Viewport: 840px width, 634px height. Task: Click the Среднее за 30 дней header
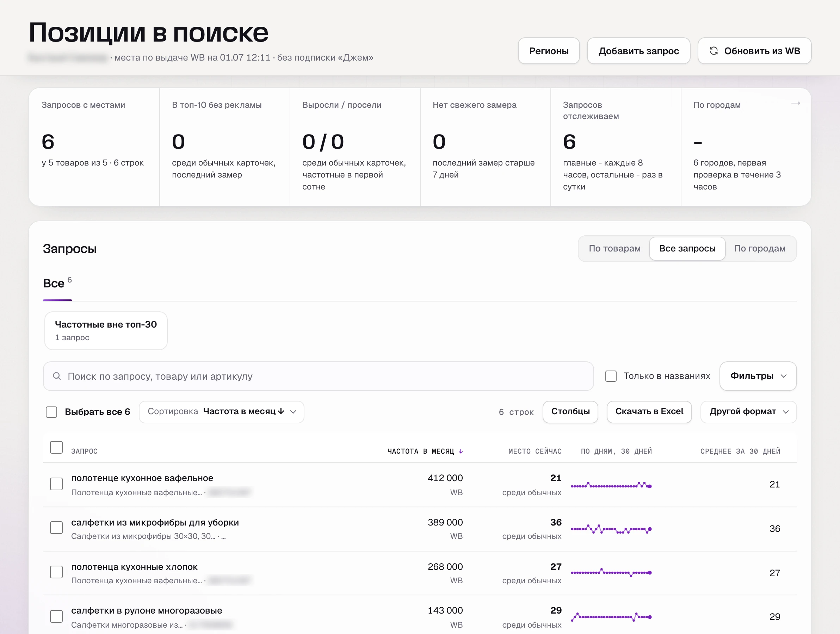pyautogui.click(x=740, y=451)
